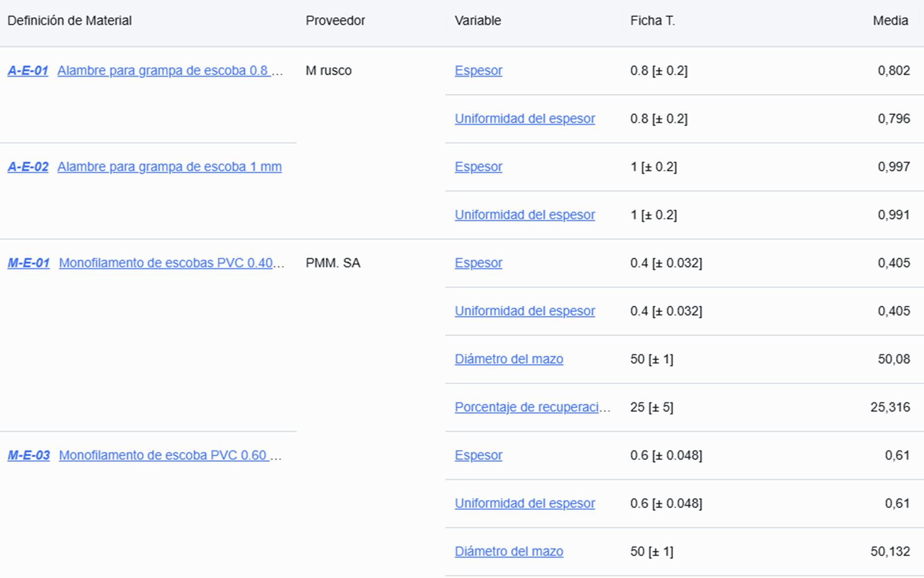Open Uniformidad del espesor with Ficha 0.6 [± 0.048]
This screenshot has height=578, width=924.
(524, 503)
